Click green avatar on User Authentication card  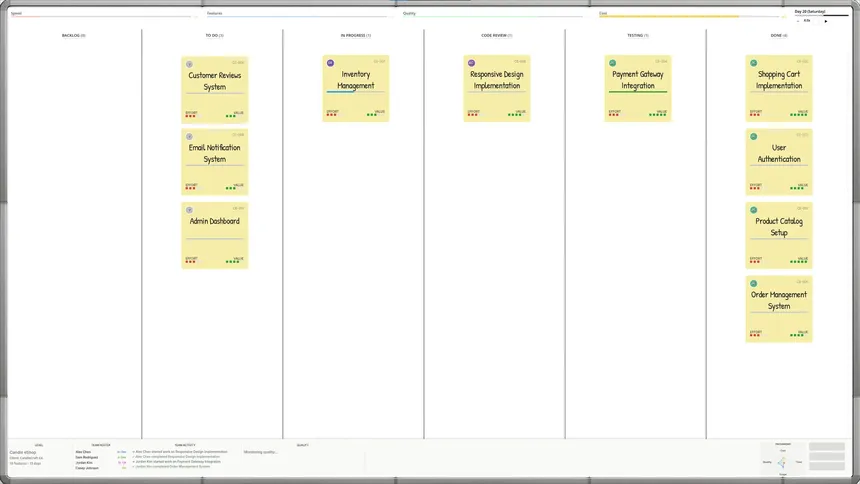(x=754, y=137)
